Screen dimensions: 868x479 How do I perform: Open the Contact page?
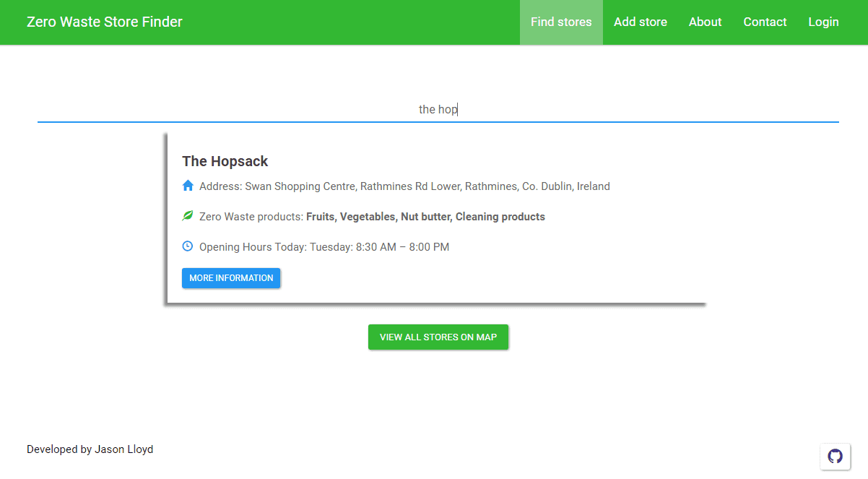coord(765,22)
